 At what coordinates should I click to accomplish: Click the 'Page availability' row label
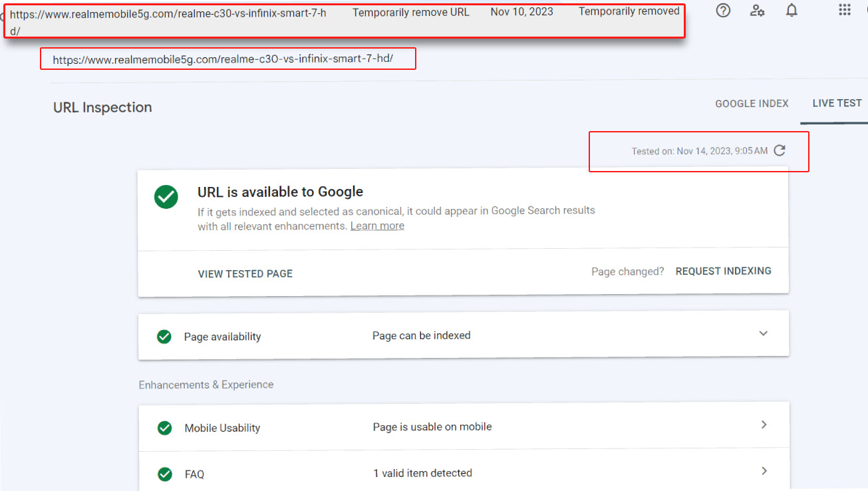(x=222, y=337)
